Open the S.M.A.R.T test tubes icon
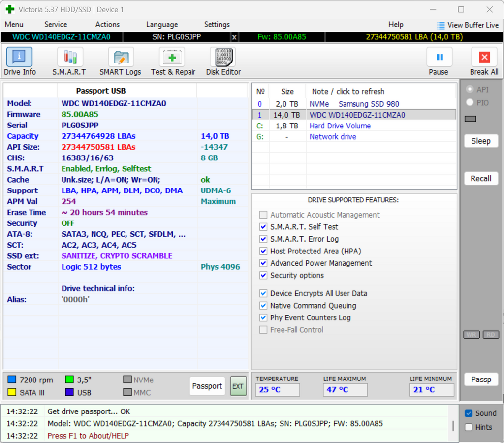This screenshot has width=504, height=443. click(x=70, y=57)
